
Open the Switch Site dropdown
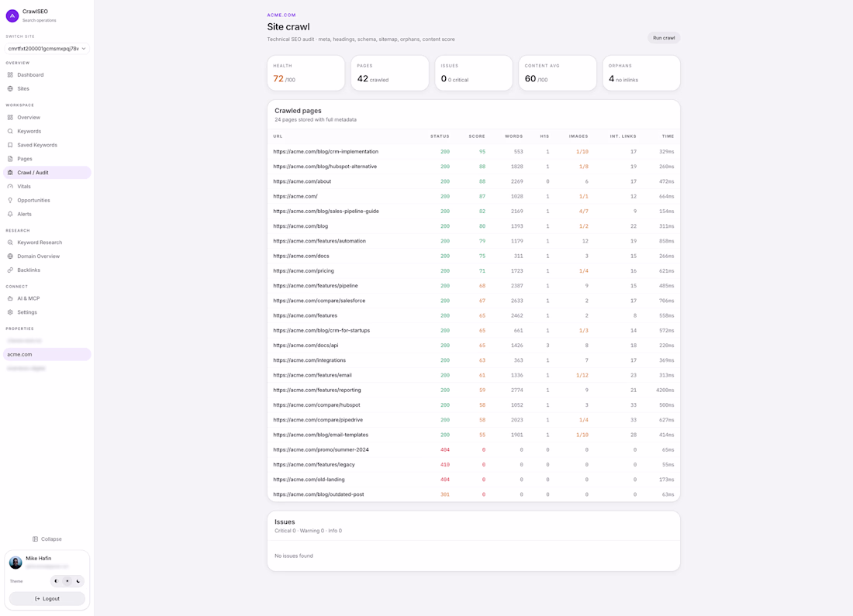(x=47, y=48)
